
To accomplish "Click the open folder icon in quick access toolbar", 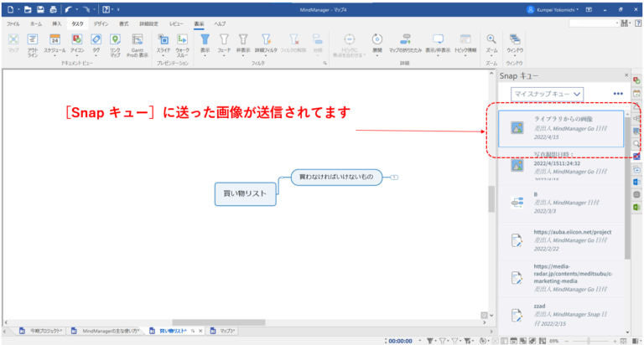I will (x=28, y=9).
